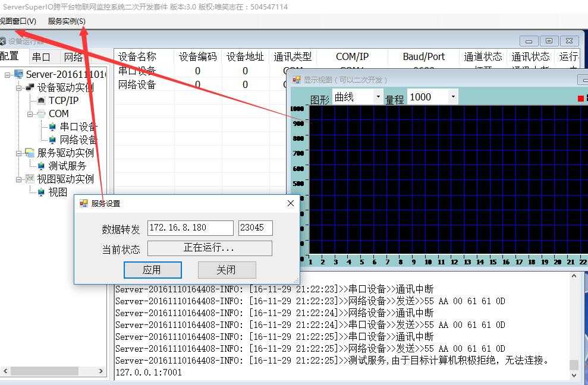Image resolution: width=588 pixels, height=385 pixels.
Task: Click the COM node icon
Action: pyautogui.click(x=41, y=113)
